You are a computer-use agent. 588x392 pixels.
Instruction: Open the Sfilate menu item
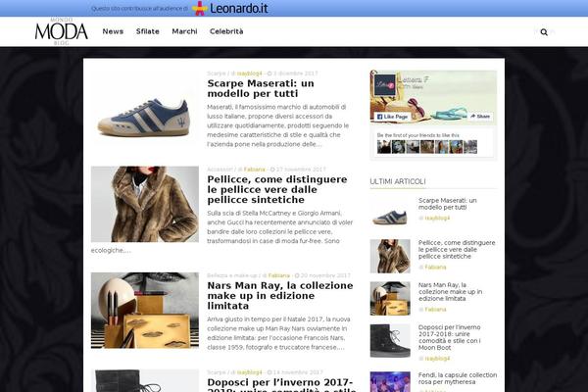click(x=148, y=31)
